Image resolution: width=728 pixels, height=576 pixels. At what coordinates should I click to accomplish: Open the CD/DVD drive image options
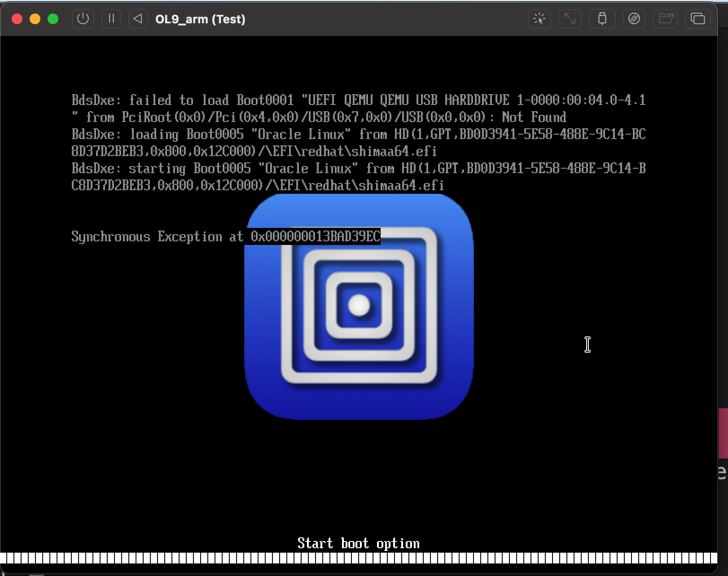coord(634,19)
